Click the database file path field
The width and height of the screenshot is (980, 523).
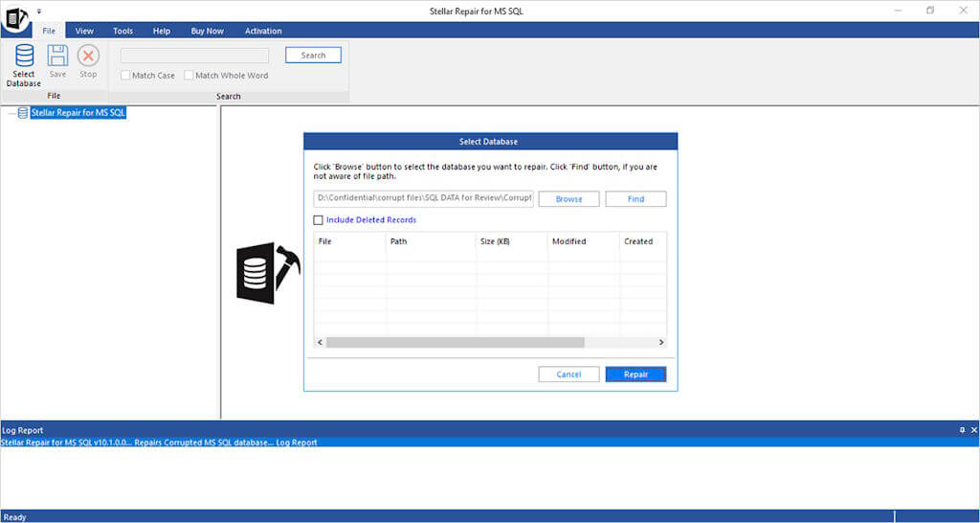point(423,199)
